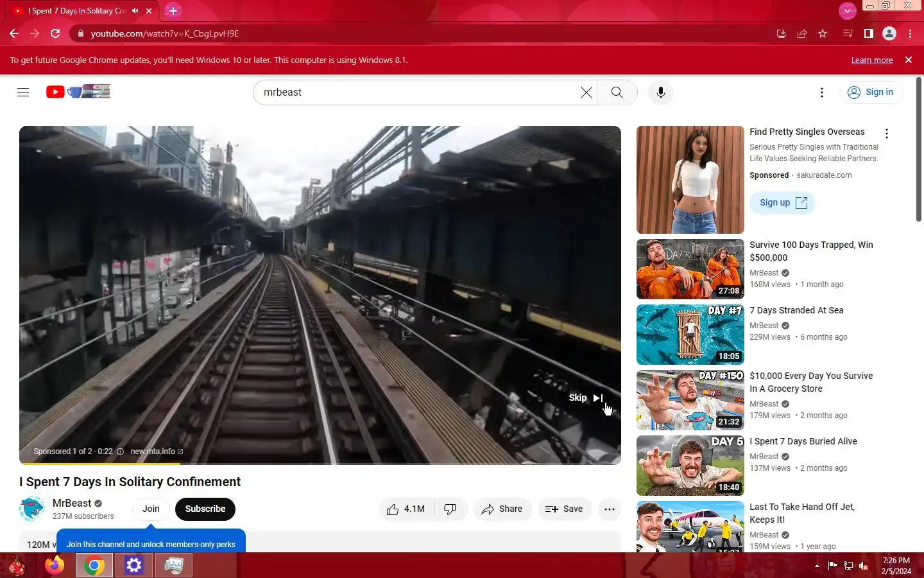The height and width of the screenshot is (578, 924).
Task: Click the magnifier search button
Action: 617,92
